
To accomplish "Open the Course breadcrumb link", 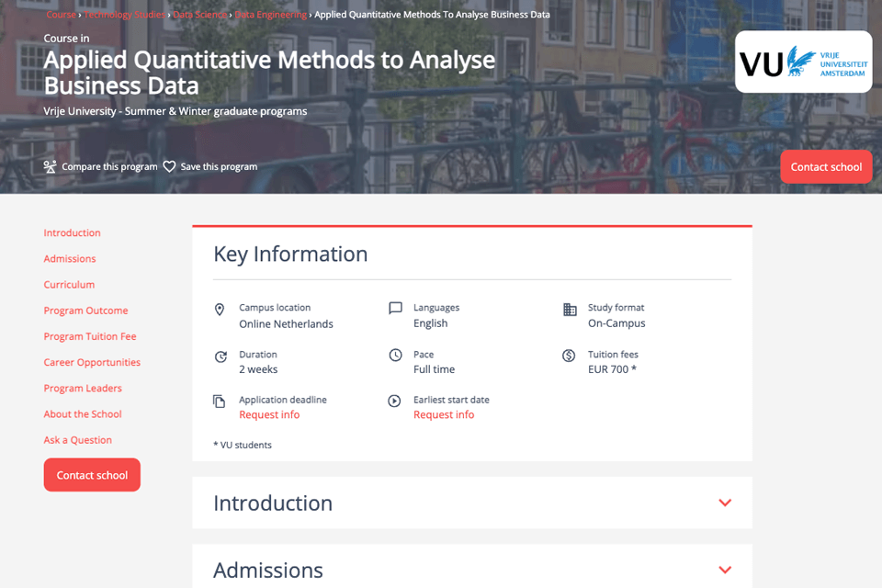I will coord(61,15).
